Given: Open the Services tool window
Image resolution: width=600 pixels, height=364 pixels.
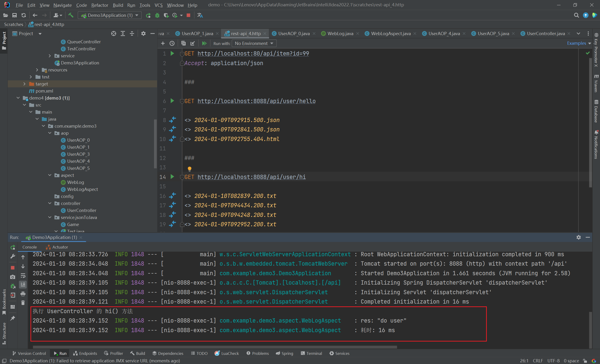Looking at the screenshot, I should tap(339, 353).
